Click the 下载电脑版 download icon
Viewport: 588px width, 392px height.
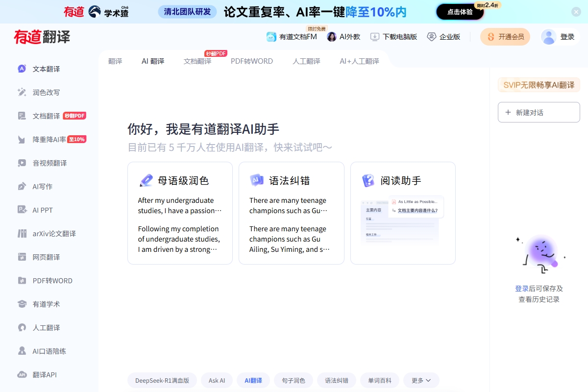(x=375, y=37)
